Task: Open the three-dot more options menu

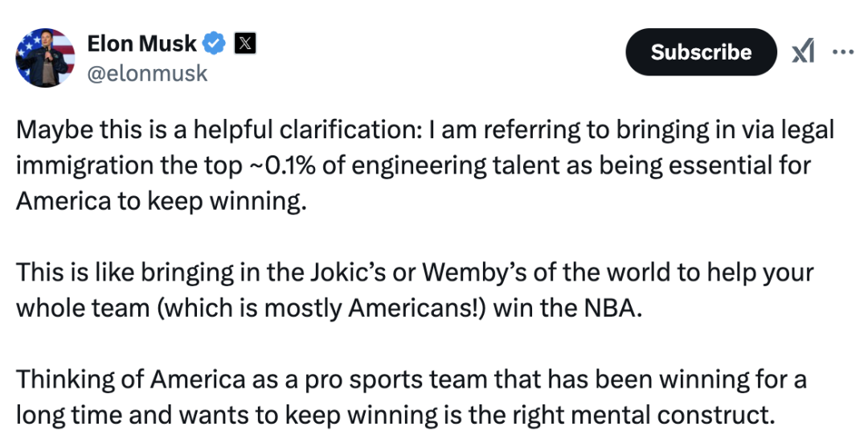Action: pyautogui.click(x=842, y=52)
